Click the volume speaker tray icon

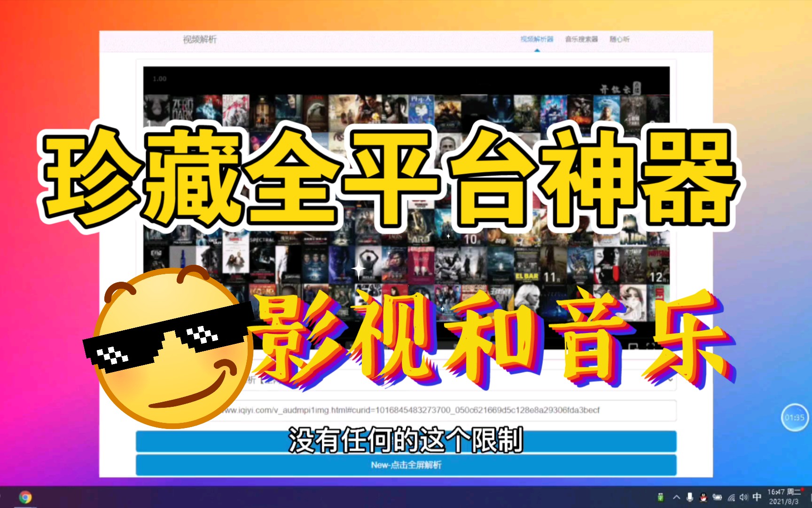pos(744,497)
